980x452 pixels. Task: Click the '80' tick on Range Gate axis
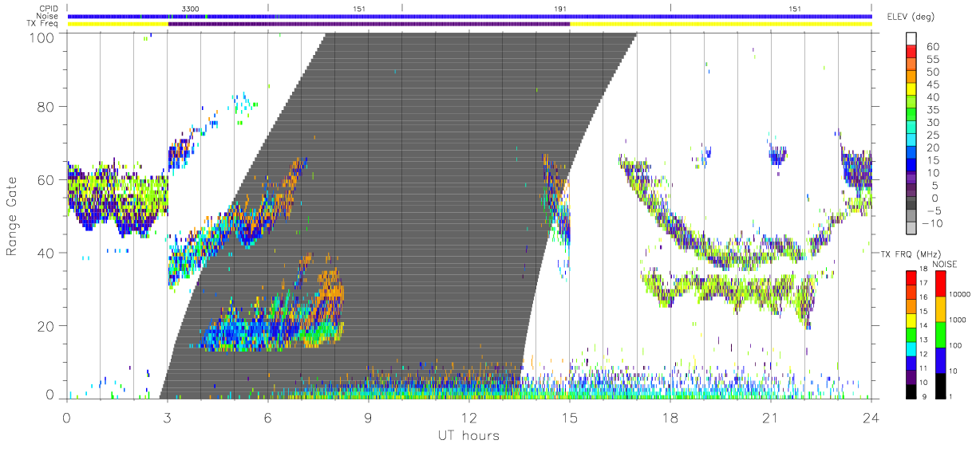[45, 107]
